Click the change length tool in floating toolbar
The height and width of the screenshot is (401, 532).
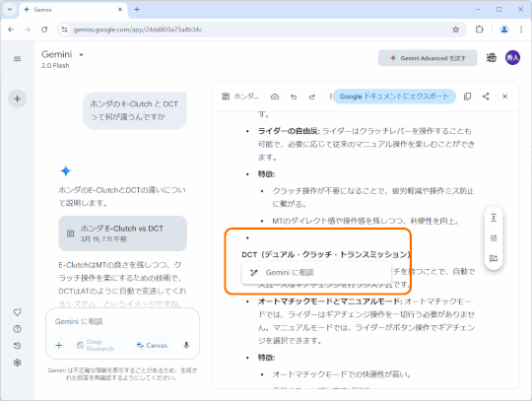(x=494, y=218)
